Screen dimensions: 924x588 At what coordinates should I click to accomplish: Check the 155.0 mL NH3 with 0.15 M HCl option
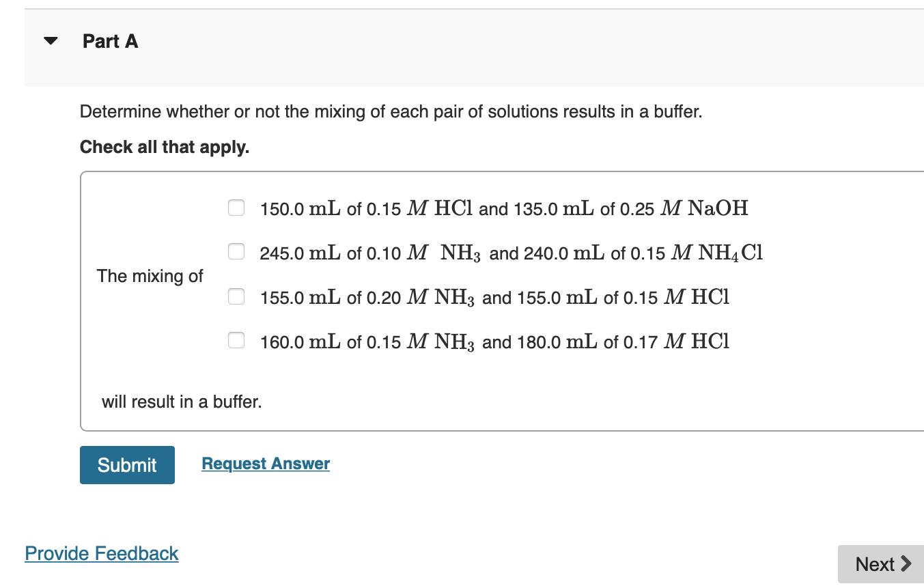point(236,296)
